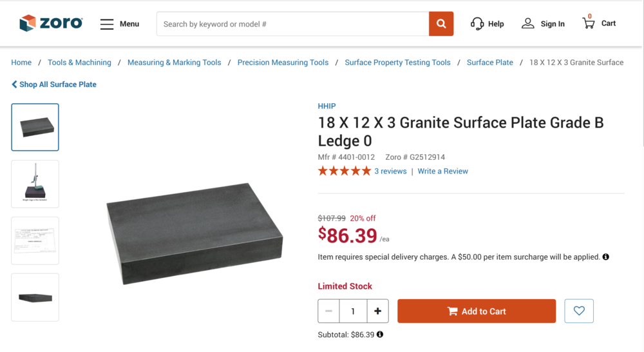644x352 pixels.
Task: Open Tools & Machining breadcrumb
Action: [79, 63]
